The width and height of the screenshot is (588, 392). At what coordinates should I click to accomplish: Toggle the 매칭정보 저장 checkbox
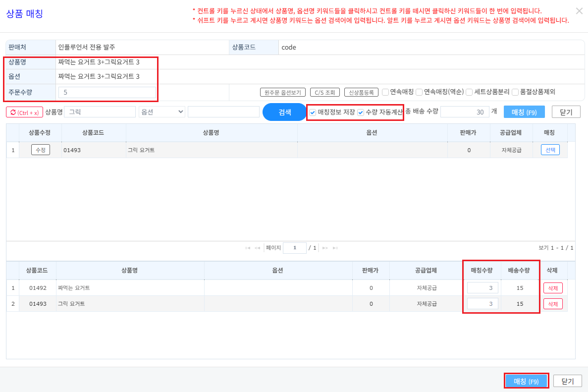(x=313, y=112)
